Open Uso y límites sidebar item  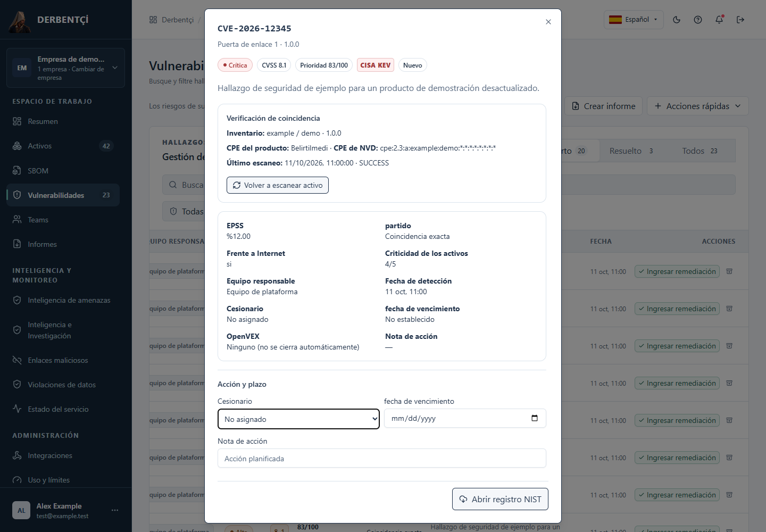coord(63,480)
